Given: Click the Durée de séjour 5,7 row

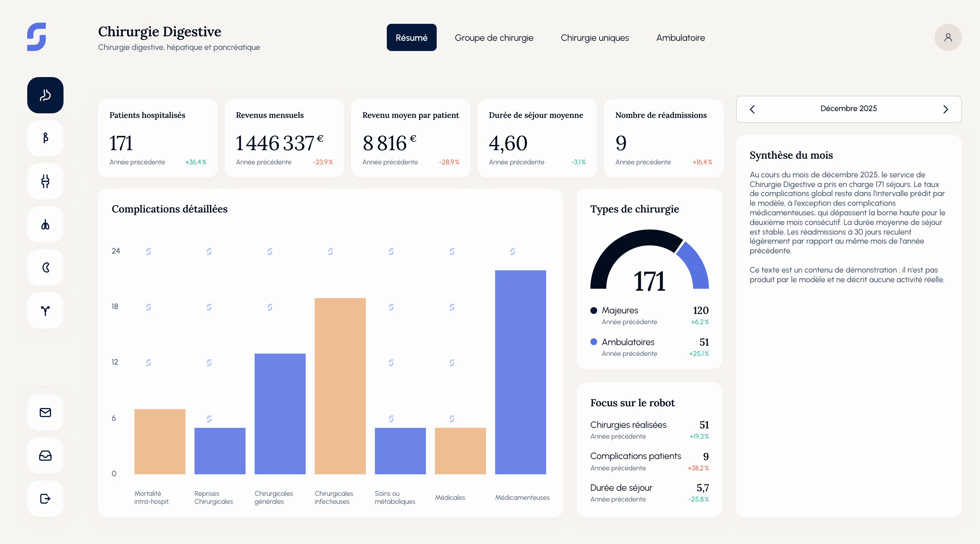Looking at the screenshot, I should [x=649, y=493].
